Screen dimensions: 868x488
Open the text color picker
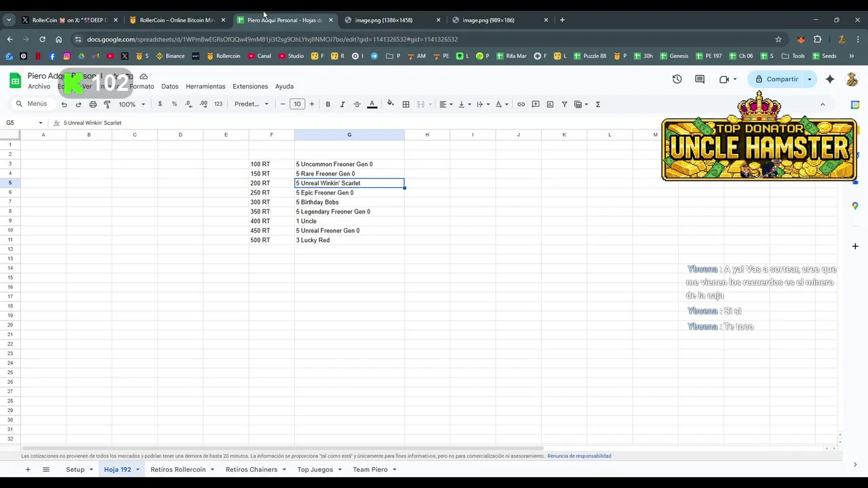tap(372, 104)
